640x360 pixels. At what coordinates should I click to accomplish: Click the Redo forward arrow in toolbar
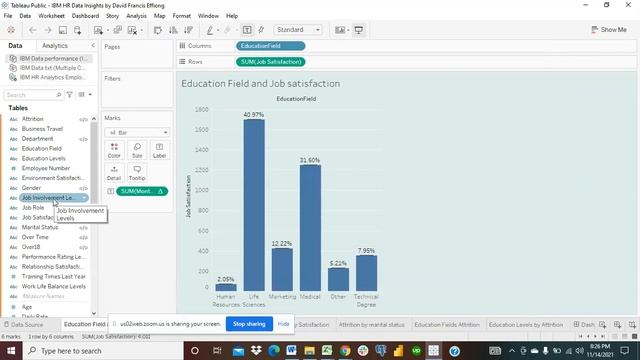point(47,30)
